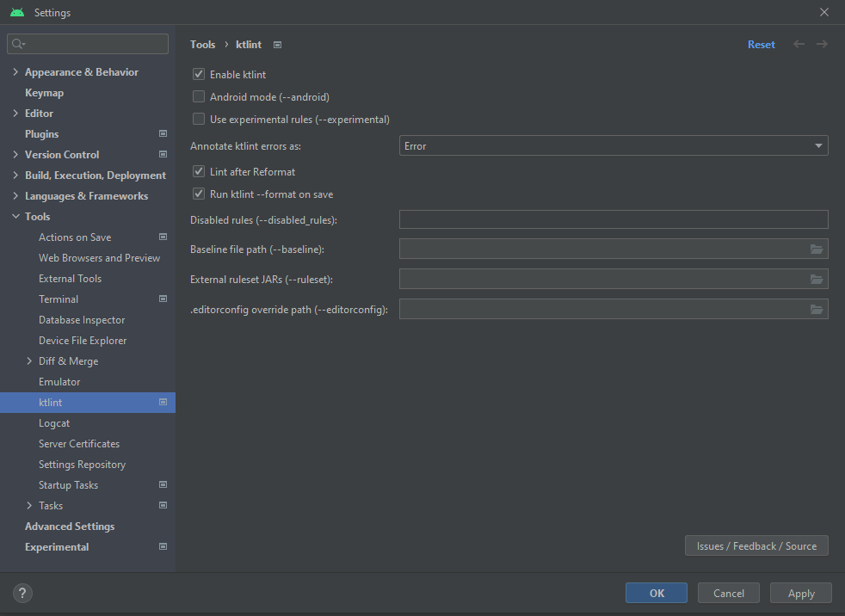Open Server Certificates settings
Image resolution: width=845 pixels, height=616 pixels.
79,444
